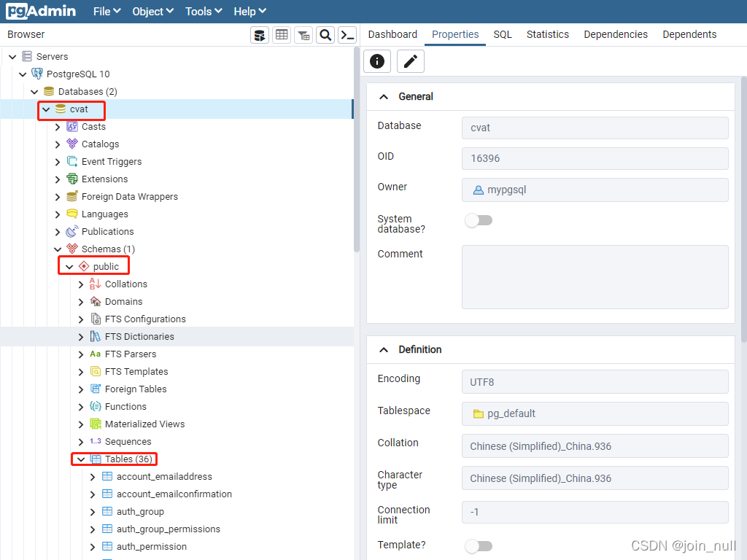Collapse the PostgreSQL 10 server node

(x=23, y=74)
